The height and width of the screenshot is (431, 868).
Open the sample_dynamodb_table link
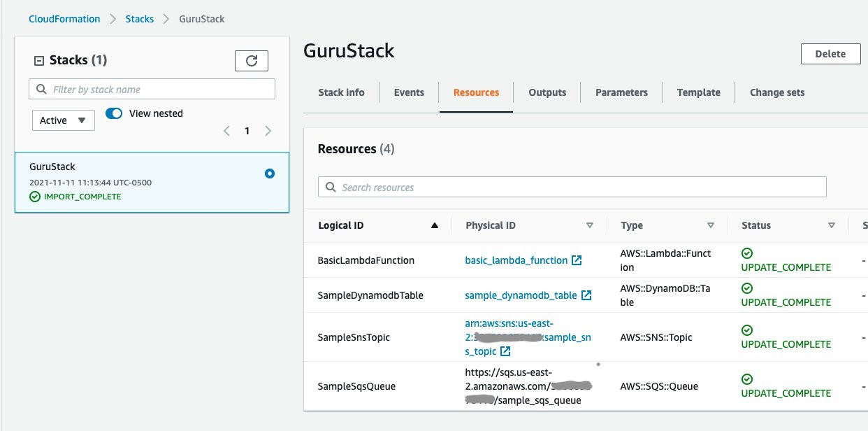(x=521, y=295)
